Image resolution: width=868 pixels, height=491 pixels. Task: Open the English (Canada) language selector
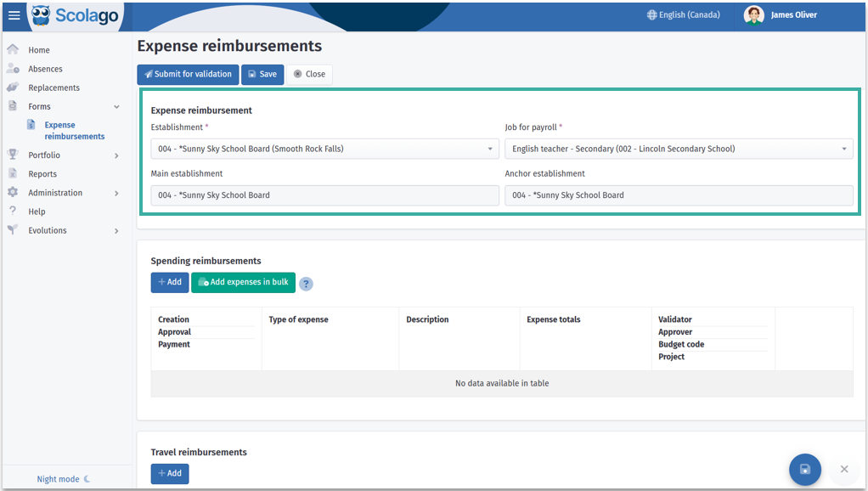click(x=684, y=15)
